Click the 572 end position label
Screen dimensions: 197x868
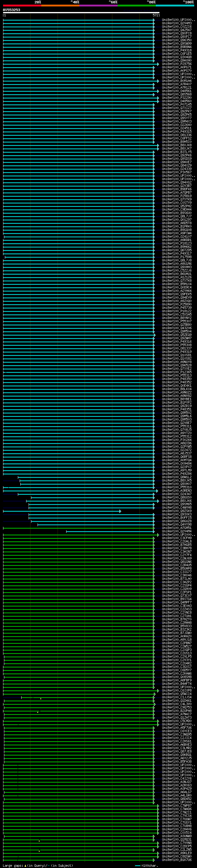click(155, 15)
